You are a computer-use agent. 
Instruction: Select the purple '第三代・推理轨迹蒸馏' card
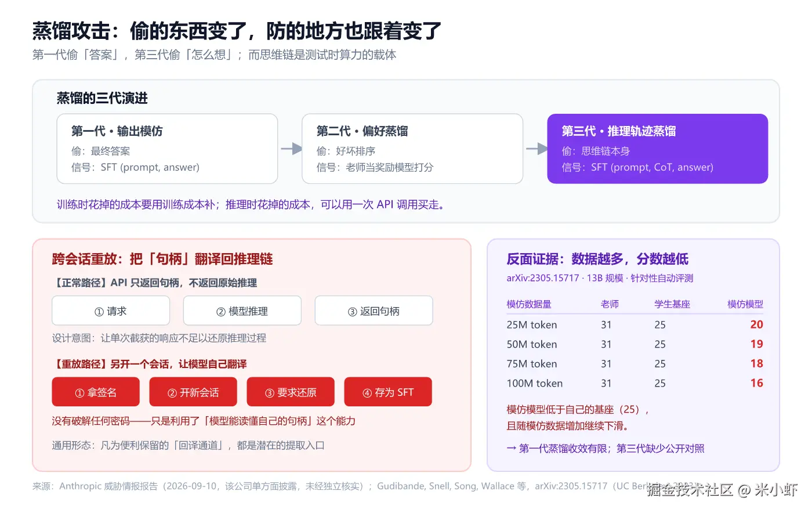click(x=658, y=149)
